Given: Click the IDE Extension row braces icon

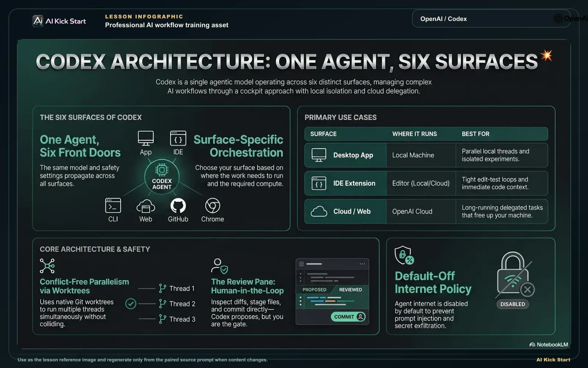Looking at the screenshot, I should [x=319, y=183].
